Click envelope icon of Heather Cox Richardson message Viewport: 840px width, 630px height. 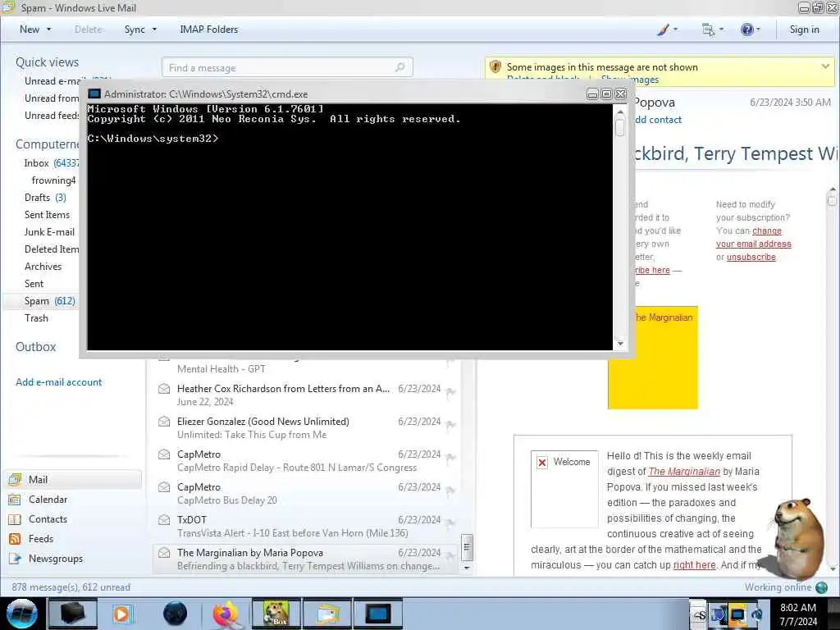164,388
